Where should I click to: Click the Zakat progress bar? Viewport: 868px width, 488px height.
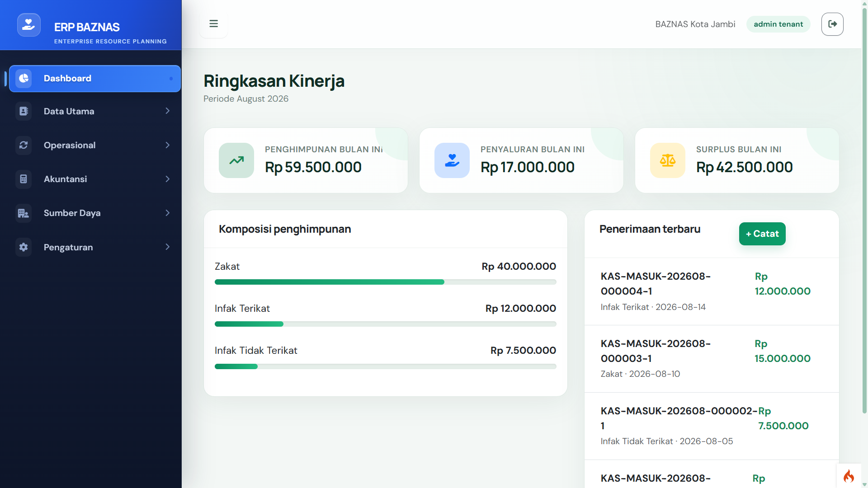tap(385, 282)
